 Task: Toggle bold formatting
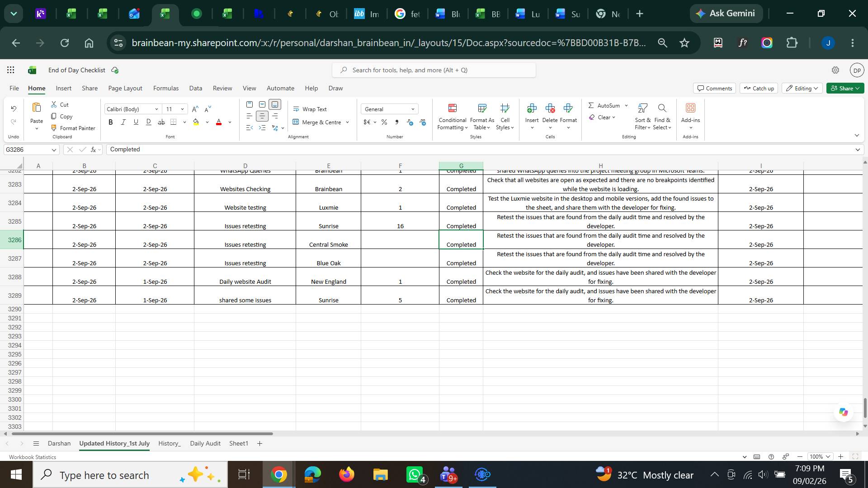(111, 122)
